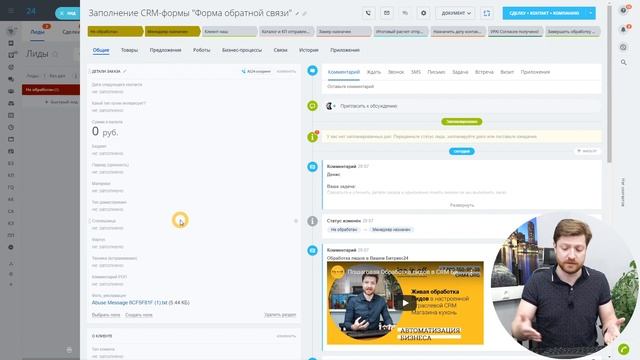Click the grey status-change info icon
Image resolution: width=640 pixels, height=360 pixels.
coord(312,221)
